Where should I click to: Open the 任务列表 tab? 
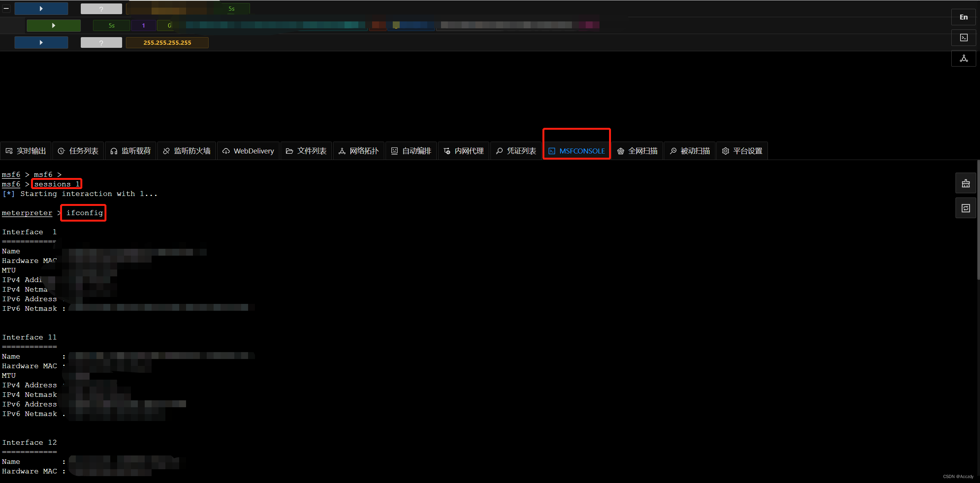78,151
